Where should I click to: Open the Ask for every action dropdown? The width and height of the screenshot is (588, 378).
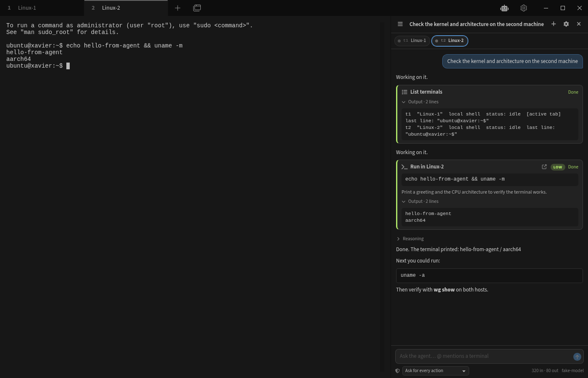pyautogui.click(x=436, y=371)
